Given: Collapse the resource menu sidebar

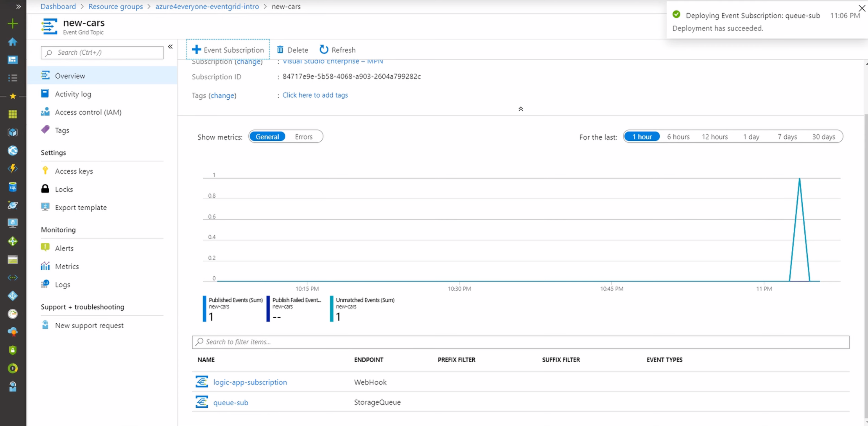Looking at the screenshot, I should coord(170,47).
